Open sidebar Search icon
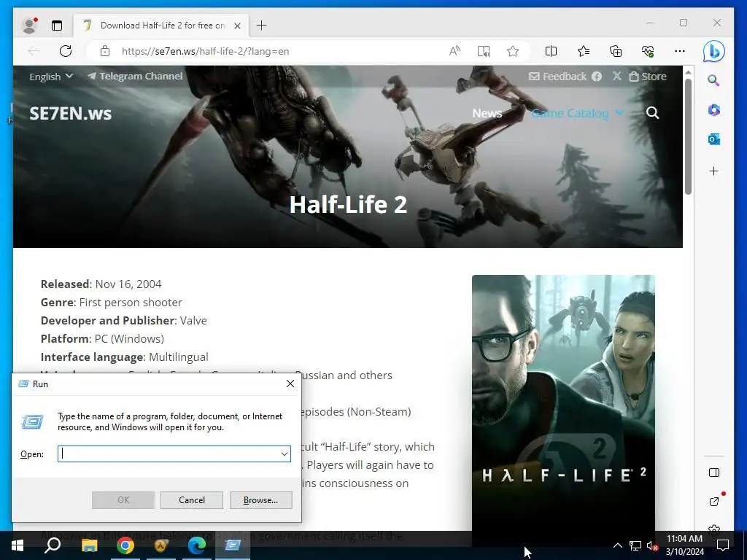The image size is (747, 560). 713,80
